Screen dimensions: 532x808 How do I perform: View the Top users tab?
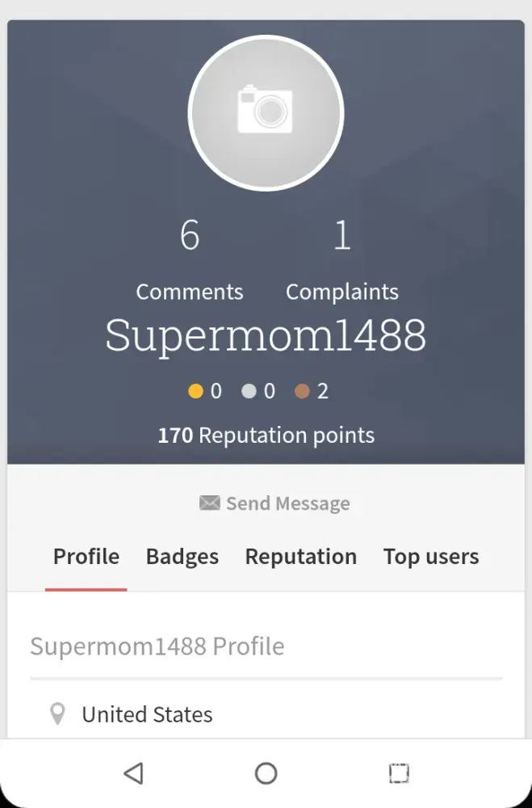coord(431,557)
